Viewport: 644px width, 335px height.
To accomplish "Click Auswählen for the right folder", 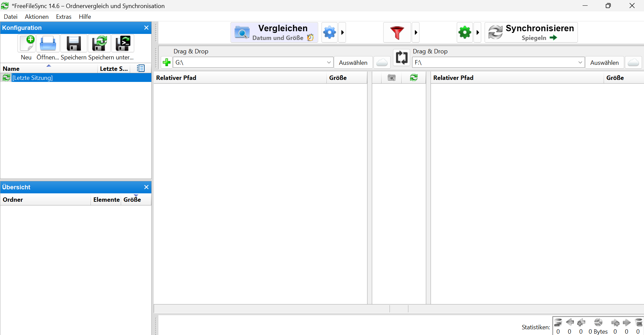I will 604,62.
